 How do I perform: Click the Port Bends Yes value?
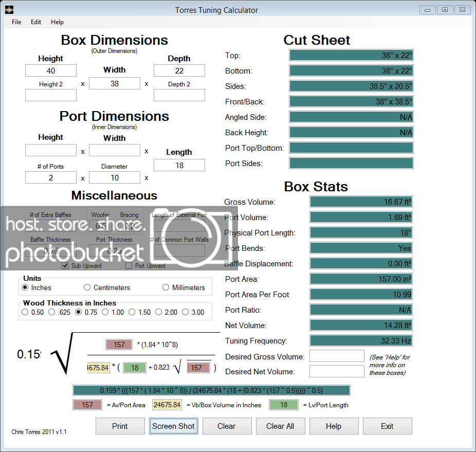pyautogui.click(x=361, y=248)
